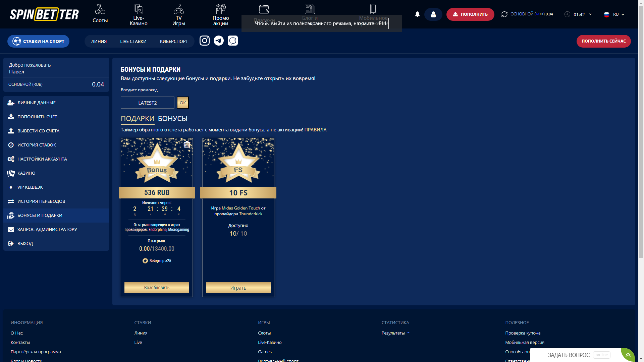Open Промо акции gift icon
The height and width of the screenshot is (362, 644).
pos(220,9)
